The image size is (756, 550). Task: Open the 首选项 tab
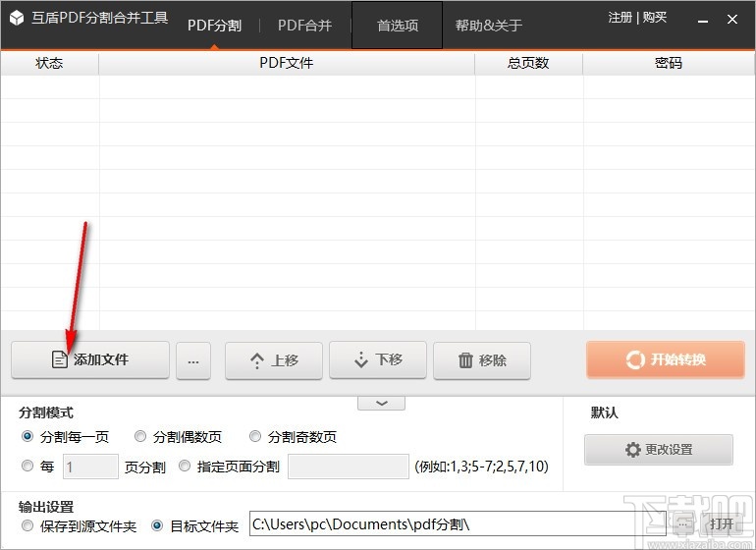[398, 26]
